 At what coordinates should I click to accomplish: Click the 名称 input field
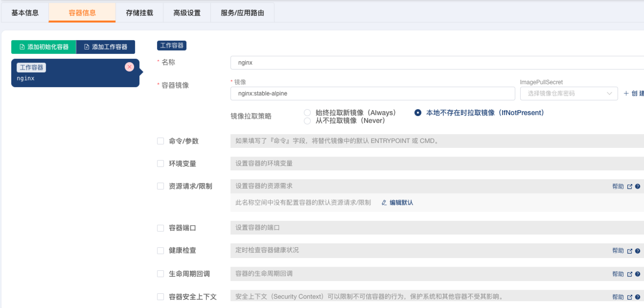click(x=437, y=63)
